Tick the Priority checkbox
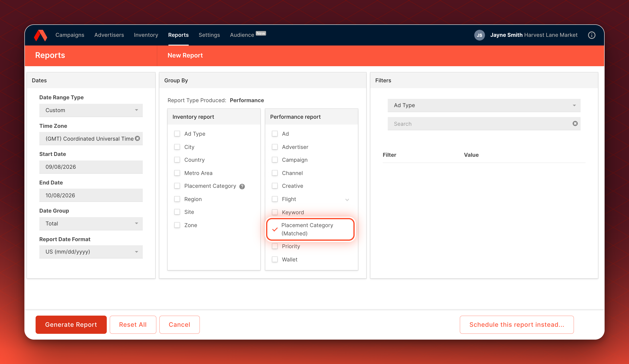Image resolution: width=629 pixels, height=364 pixels. click(275, 246)
